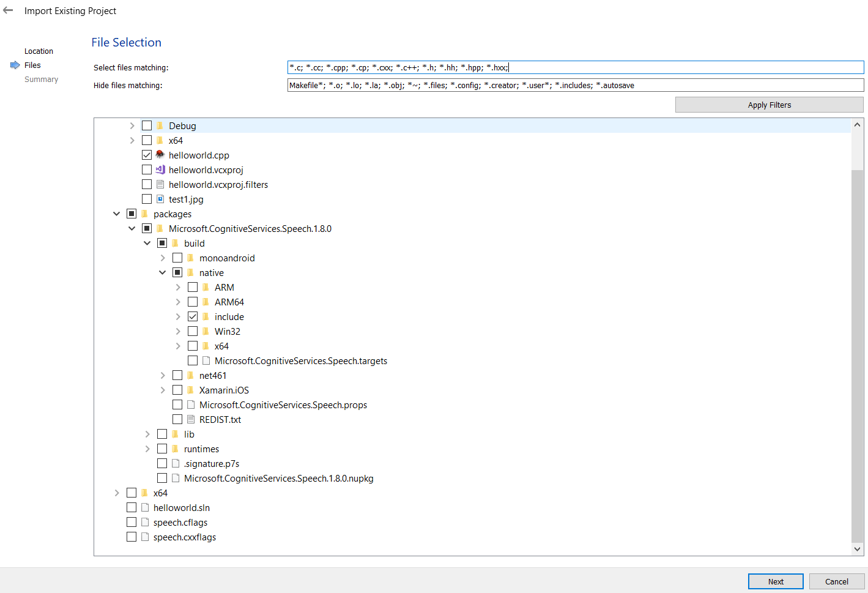Select the Location step in the sidebar
This screenshot has width=868, height=593.
pos(39,51)
